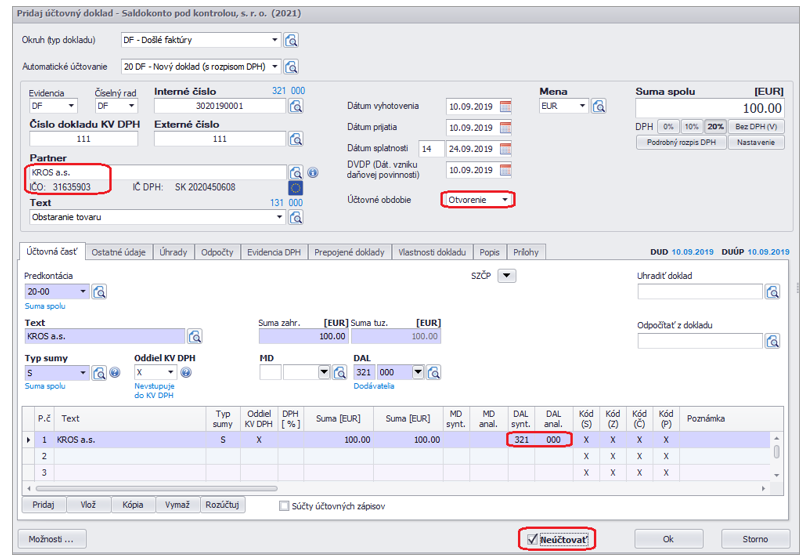Image resolution: width=806 pixels, height=559 pixels.
Task: Open calendar picker for Dátum splatnosti
Action: tap(505, 148)
